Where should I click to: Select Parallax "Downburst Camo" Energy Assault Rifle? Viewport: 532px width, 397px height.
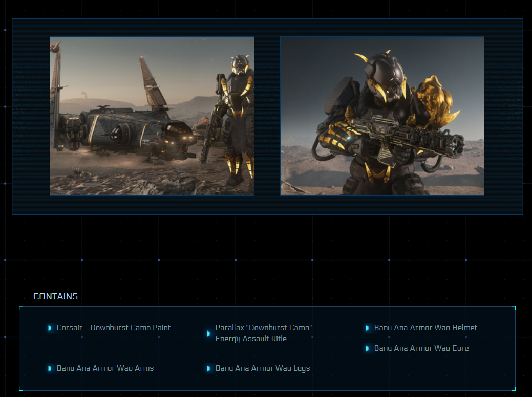click(x=264, y=333)
